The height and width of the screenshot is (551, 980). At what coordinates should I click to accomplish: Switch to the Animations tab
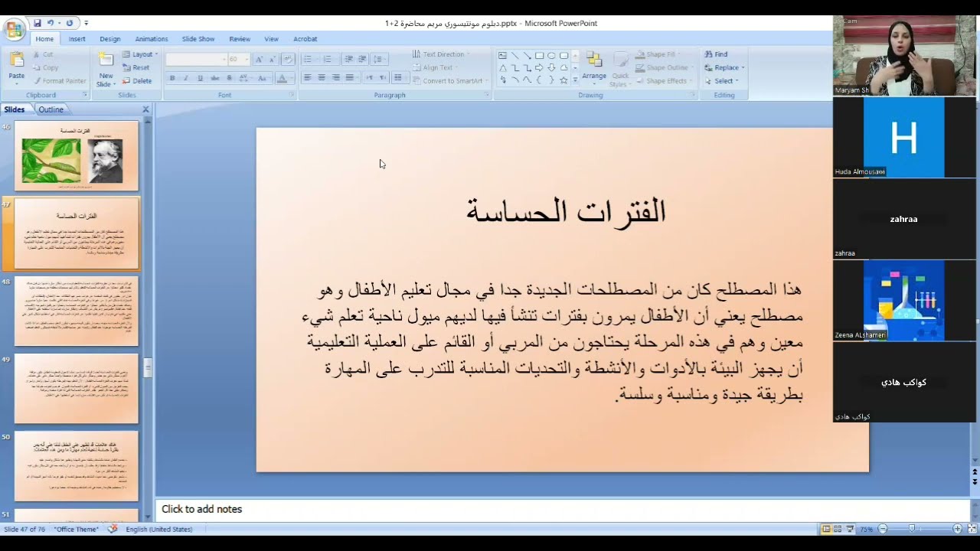[x=151, y=38]
